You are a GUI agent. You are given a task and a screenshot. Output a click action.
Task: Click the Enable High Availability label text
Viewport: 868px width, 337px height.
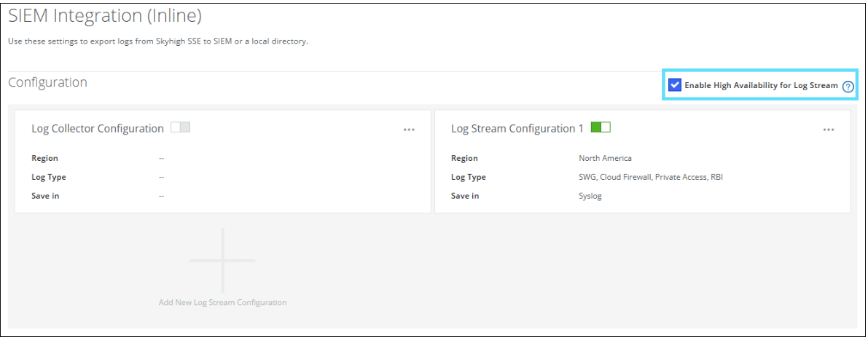(x=761, y=85)
